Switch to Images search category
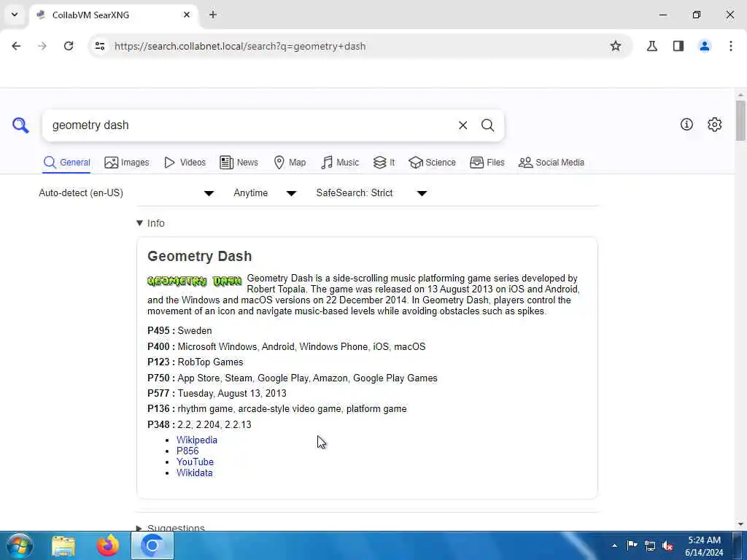This screenshot has width=747, height=560. 127,163
